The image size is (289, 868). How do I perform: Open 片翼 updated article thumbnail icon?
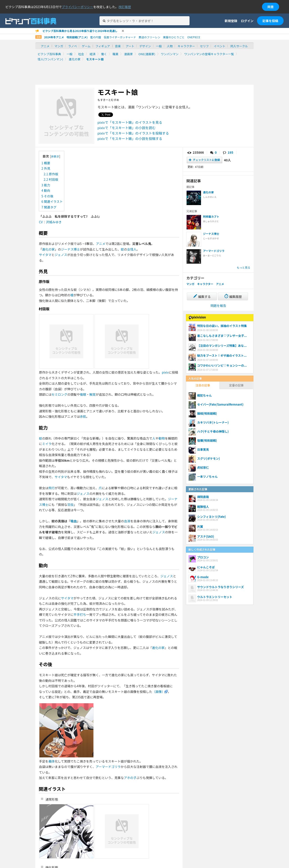pyautogui.click(x=192, y=528)
